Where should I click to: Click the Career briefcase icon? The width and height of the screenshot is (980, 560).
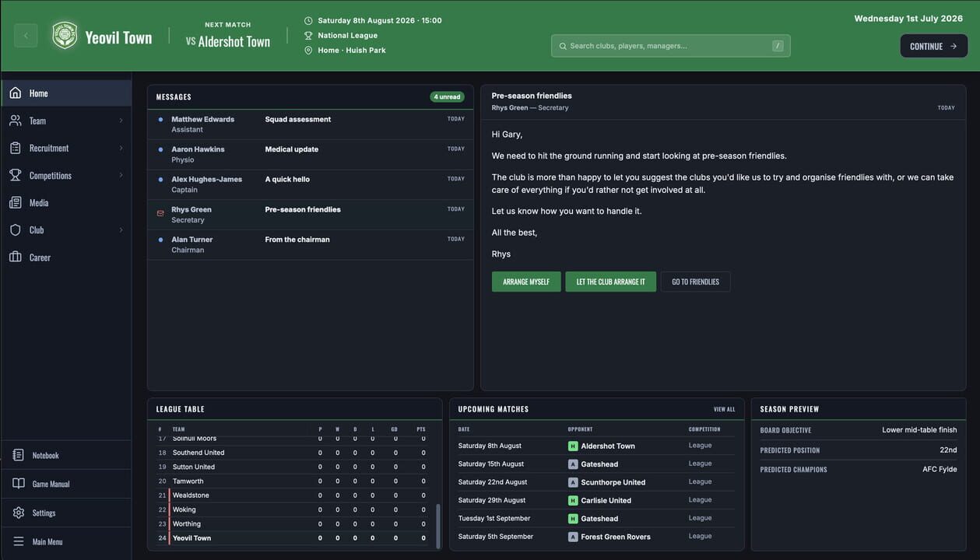(x=16, y=257)
